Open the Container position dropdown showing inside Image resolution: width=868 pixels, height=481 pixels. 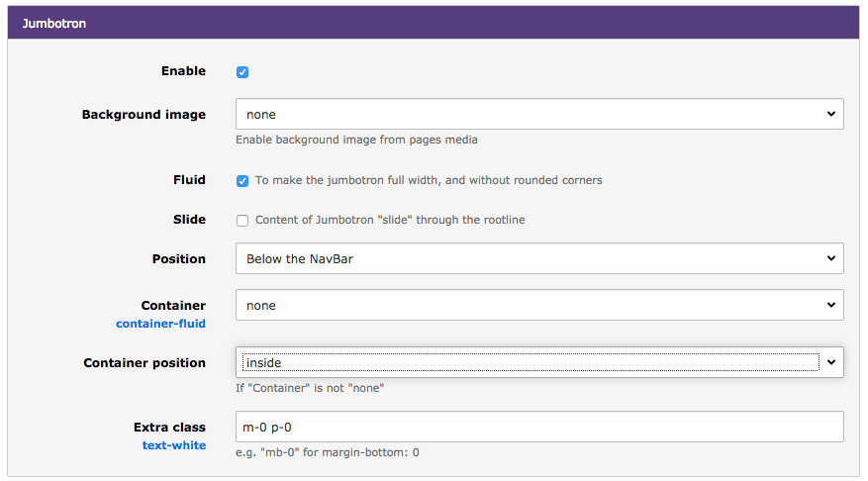click(x=539, y=362)
